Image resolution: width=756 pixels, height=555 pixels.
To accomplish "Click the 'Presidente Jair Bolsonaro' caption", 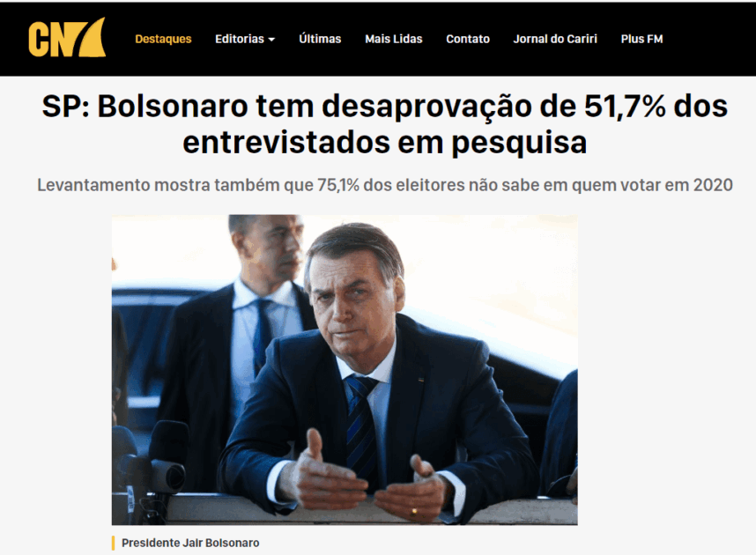I will point(190,543).
